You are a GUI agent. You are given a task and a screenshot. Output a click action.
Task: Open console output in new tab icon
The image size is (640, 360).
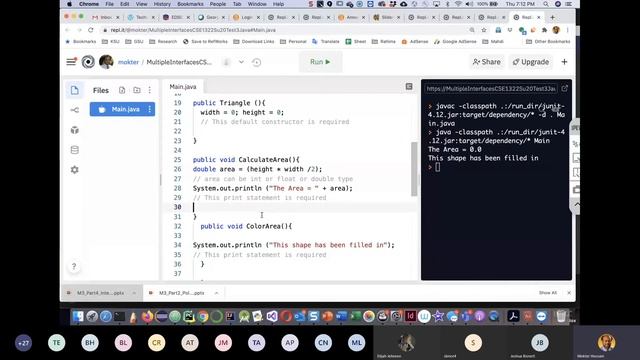tap(564, 89)
